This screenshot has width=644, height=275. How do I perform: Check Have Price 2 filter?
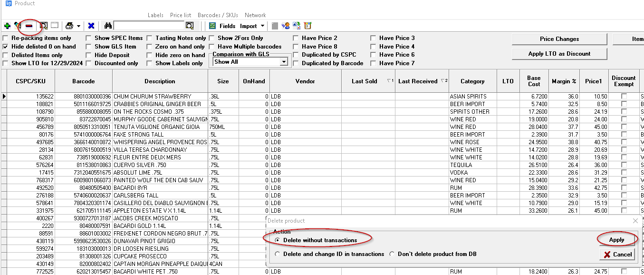coord(296,38)
